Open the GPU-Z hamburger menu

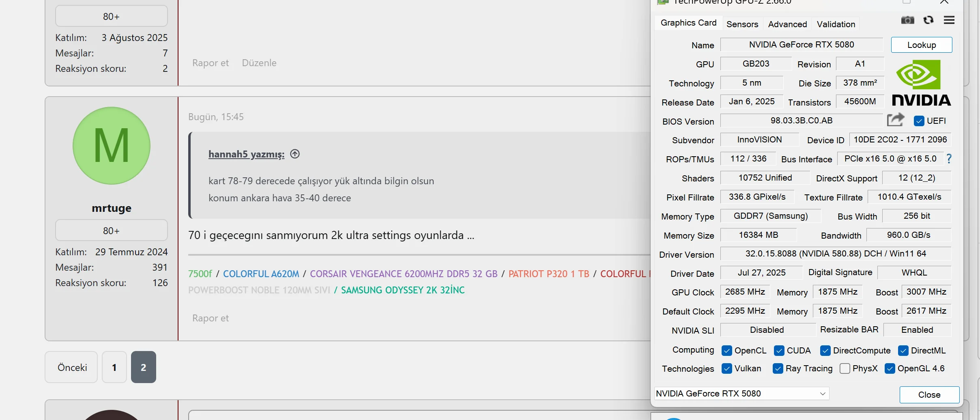(x=949, y=20)
